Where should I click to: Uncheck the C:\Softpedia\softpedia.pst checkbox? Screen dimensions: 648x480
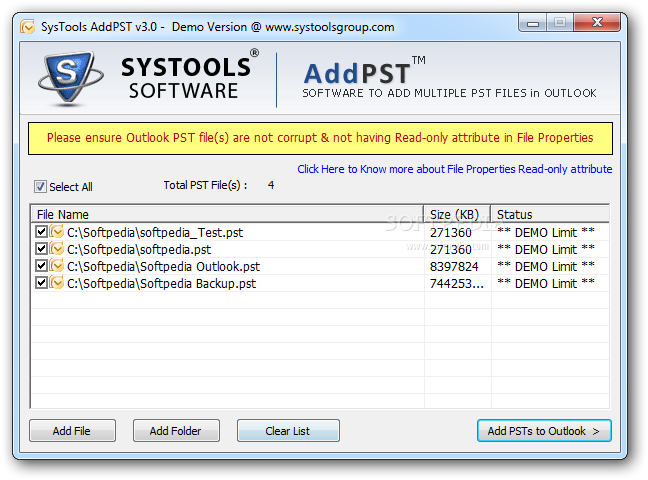(41, 248)
